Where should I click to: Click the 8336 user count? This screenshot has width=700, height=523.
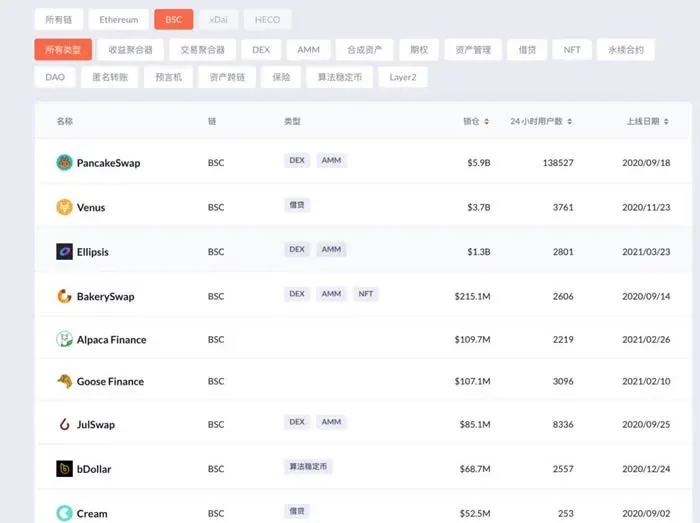pyautogui.click(x=563, y=424)
